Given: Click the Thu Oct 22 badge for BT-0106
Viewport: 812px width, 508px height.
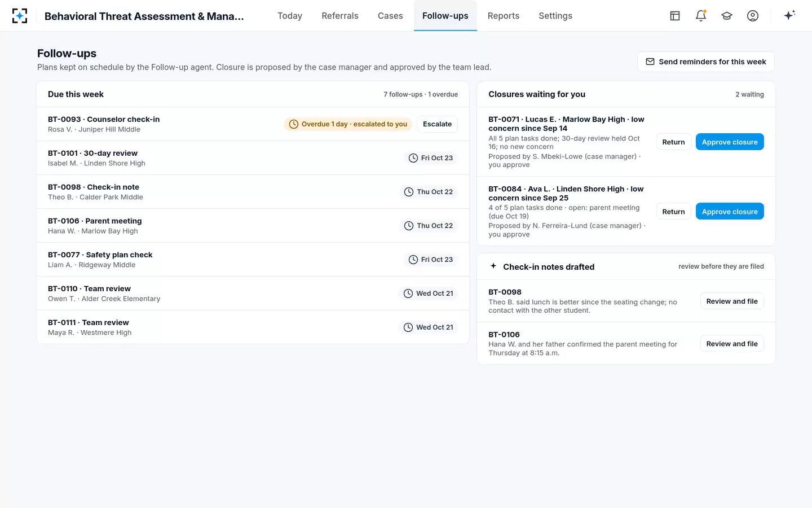Looking at the screenshot, I should [x=429, y=226].
